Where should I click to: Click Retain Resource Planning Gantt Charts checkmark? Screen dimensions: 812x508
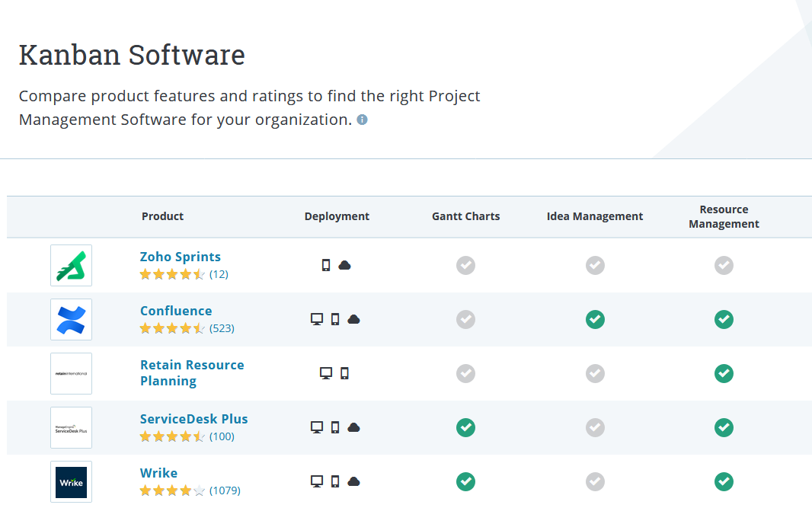click(x=465, y=373)
